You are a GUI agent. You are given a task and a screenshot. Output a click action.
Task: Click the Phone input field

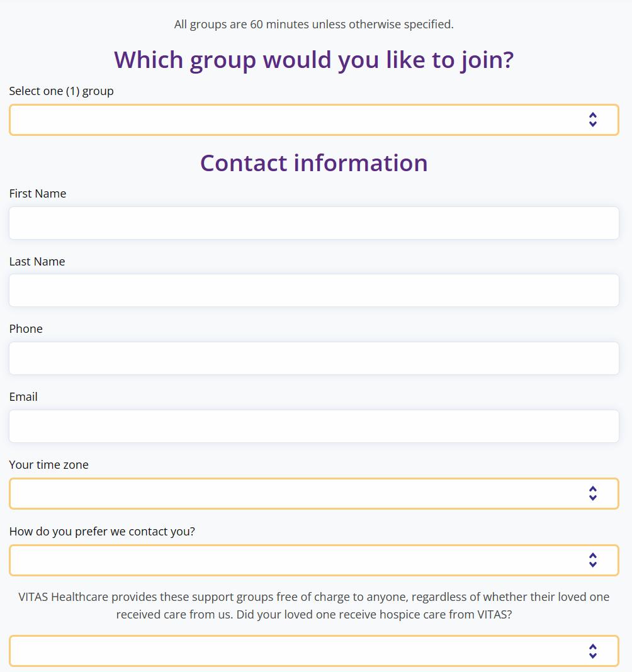(313, 359)
